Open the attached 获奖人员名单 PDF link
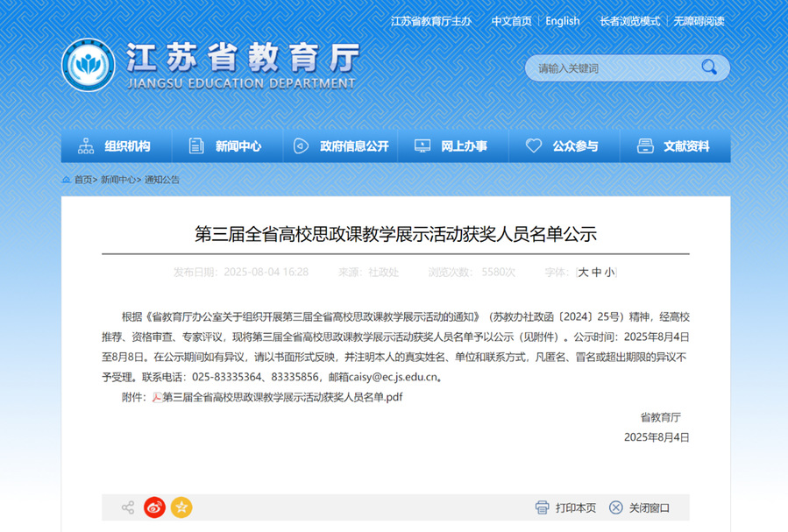This screenshot has height=532, width=788. click(282, 397)
